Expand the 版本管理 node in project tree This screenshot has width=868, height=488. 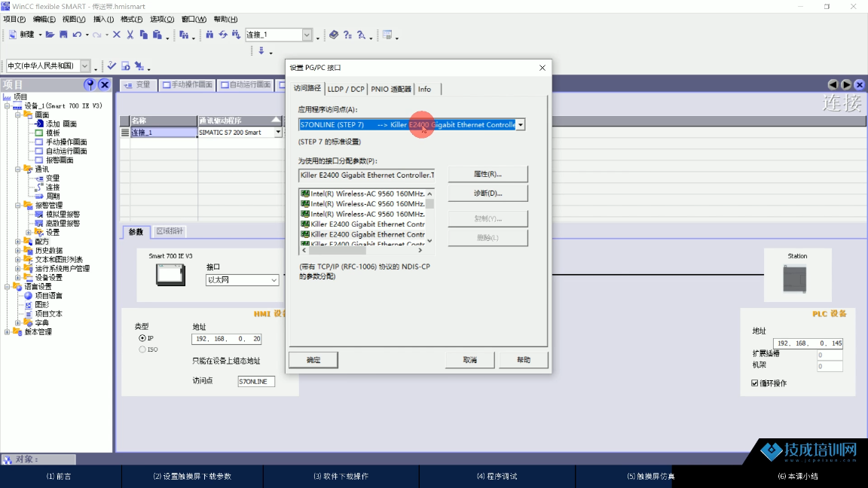click(7, 331)
